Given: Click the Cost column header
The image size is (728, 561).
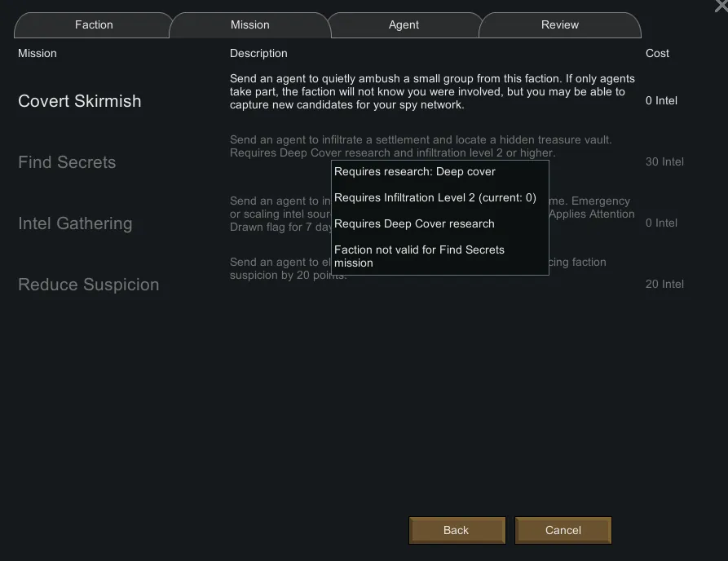Looking at the screenshot, I should click(x=657, y=54).
